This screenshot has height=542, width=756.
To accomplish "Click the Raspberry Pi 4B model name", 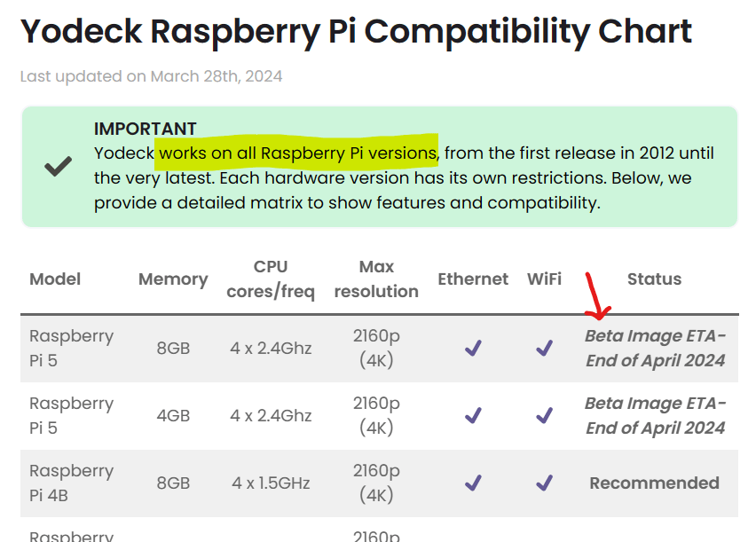I will tap(71, 483).
